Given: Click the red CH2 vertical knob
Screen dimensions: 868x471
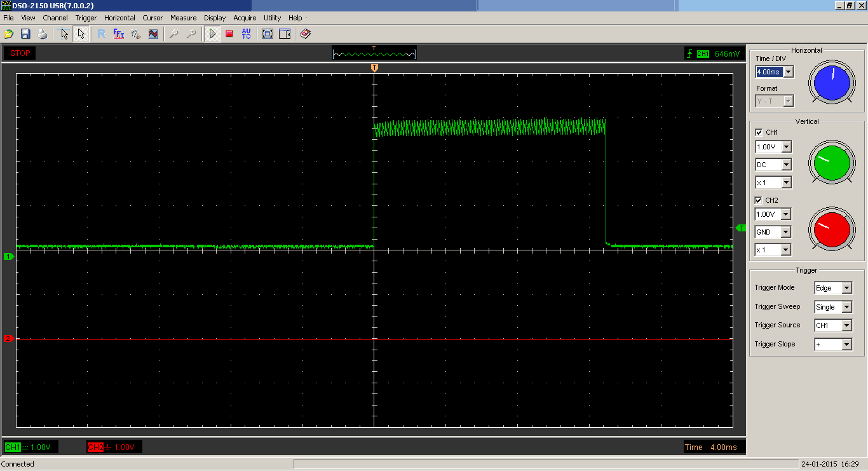Looking at the screenshot, I should [x=832, y=230].
